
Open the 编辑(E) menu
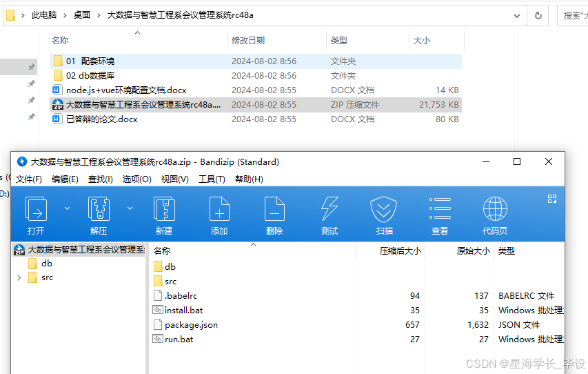(65, 179)
